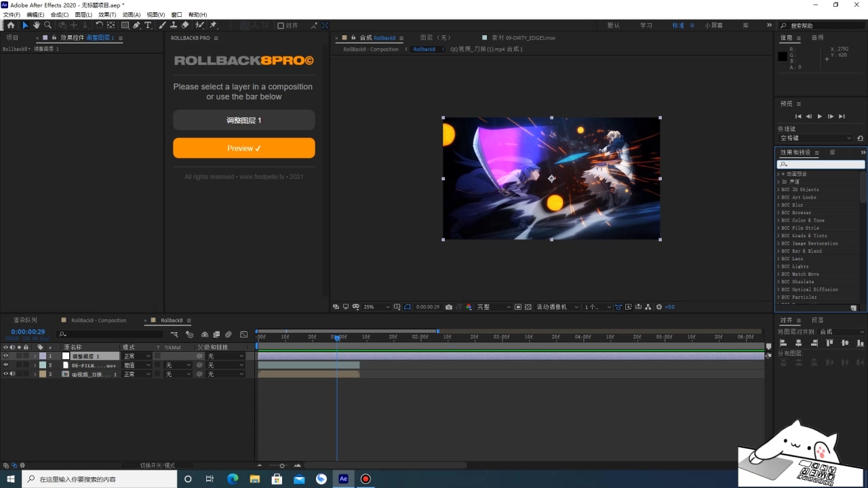868x488 pixels.
Task: Jump to first frame in preview panel
Action: pos(798,117)
